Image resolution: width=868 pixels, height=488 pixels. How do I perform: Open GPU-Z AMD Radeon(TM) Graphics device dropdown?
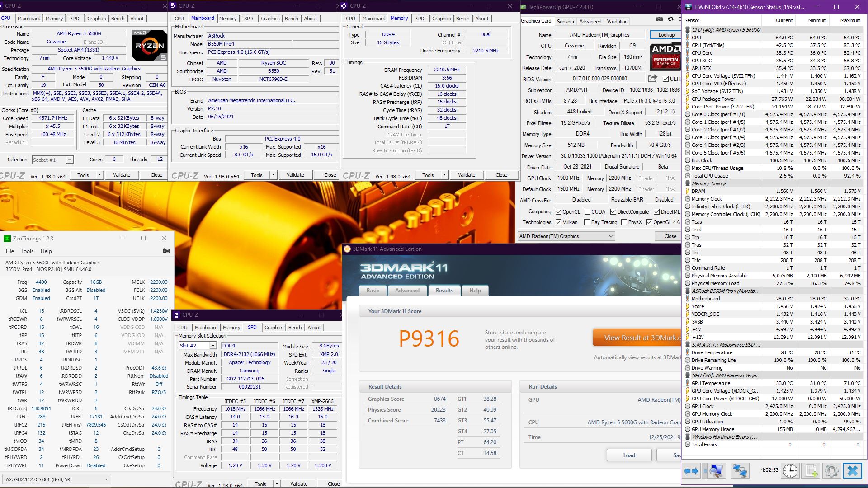[566, 236]
